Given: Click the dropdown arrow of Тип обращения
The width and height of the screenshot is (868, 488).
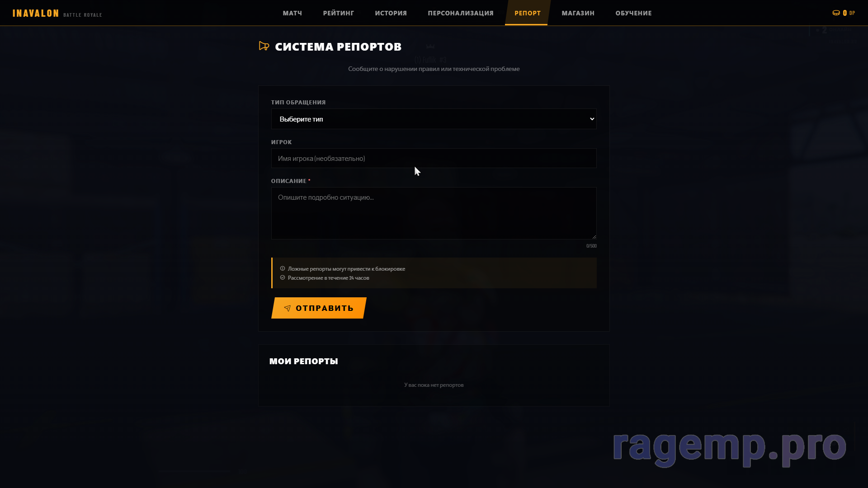Looking at the screenshot, I should click(x=592, y=119).
